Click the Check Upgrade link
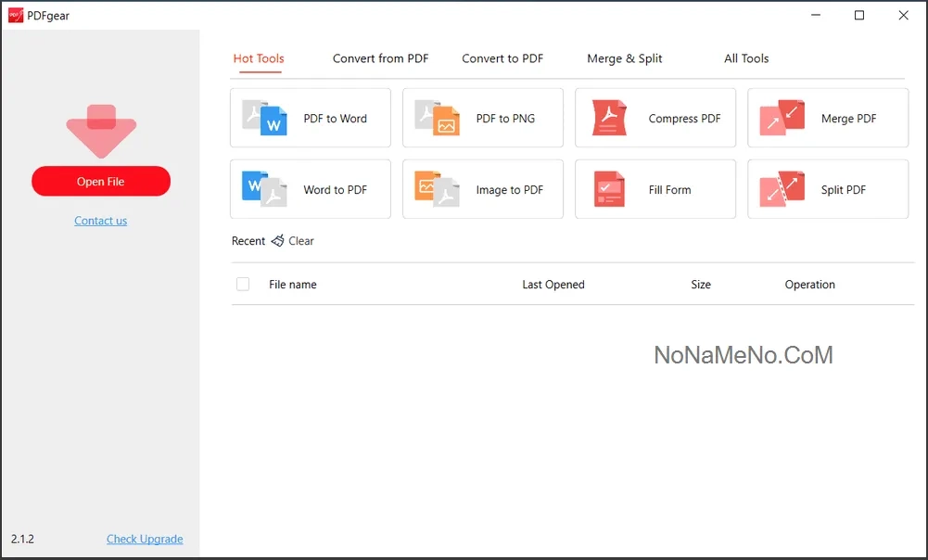Screen dimensions: 928x560 click(x=145, y=539)
